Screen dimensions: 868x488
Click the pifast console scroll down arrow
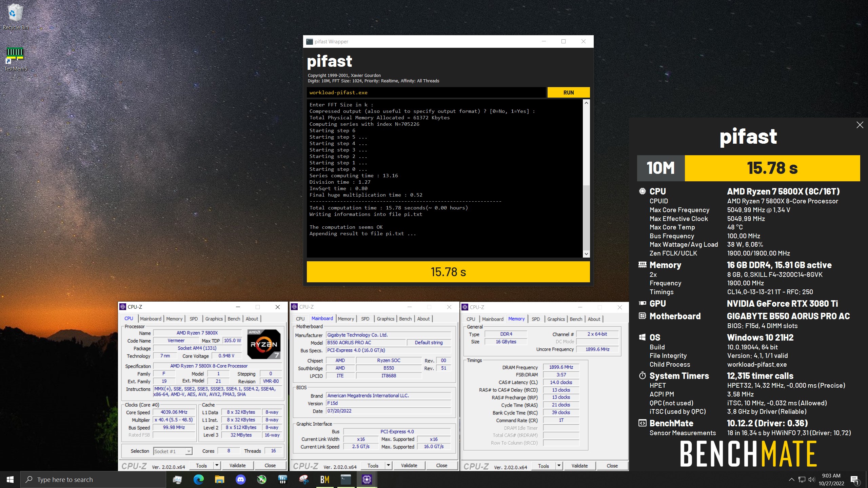coord(586,254)
